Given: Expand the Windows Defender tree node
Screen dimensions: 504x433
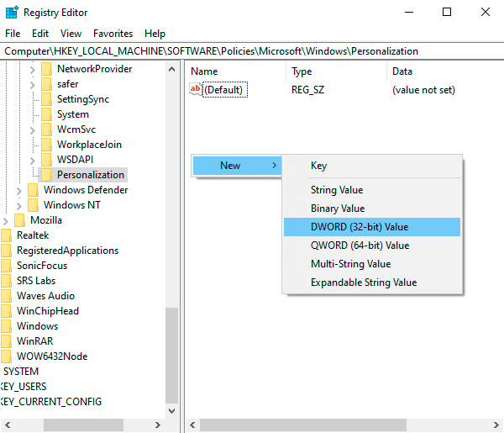Looking at the screenshot, I should tap(18, 191).
